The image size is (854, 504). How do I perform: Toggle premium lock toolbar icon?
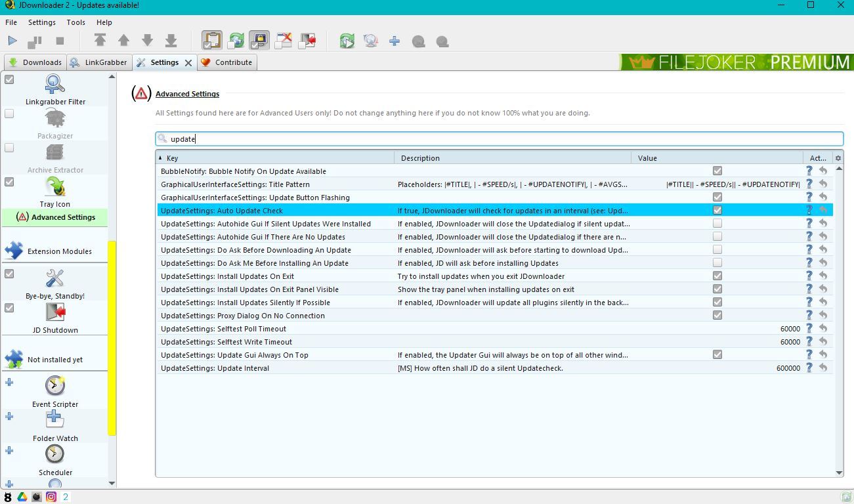coord(259,41)
